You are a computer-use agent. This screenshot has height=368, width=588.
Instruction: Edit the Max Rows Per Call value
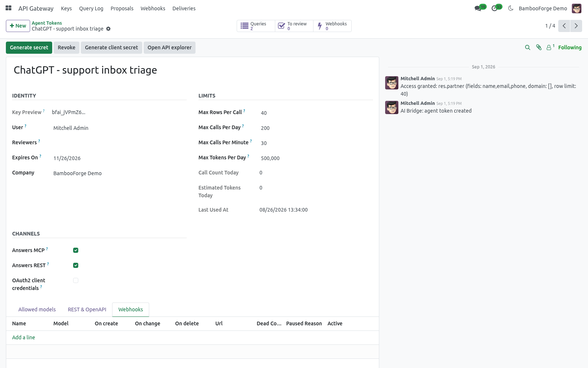316,113
